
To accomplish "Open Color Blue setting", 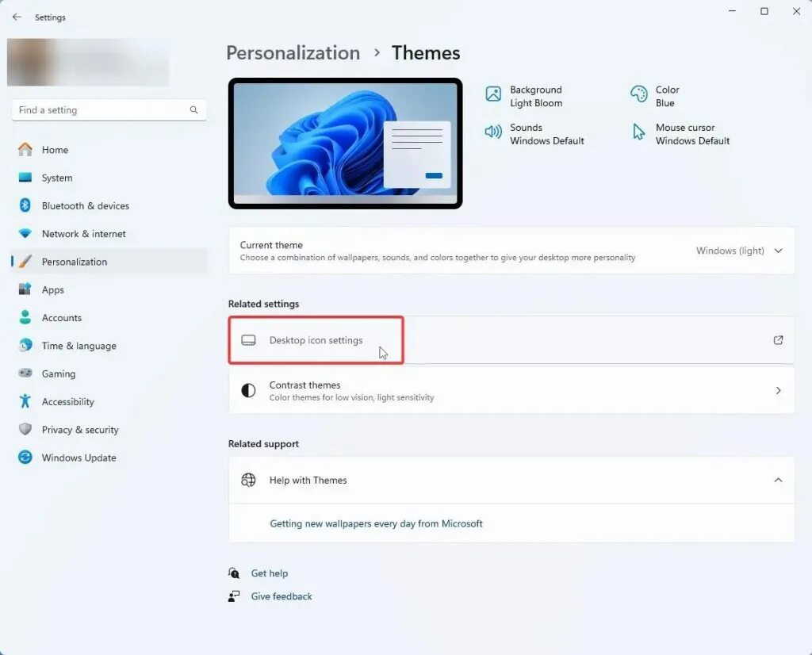I will tap(654, 96).
